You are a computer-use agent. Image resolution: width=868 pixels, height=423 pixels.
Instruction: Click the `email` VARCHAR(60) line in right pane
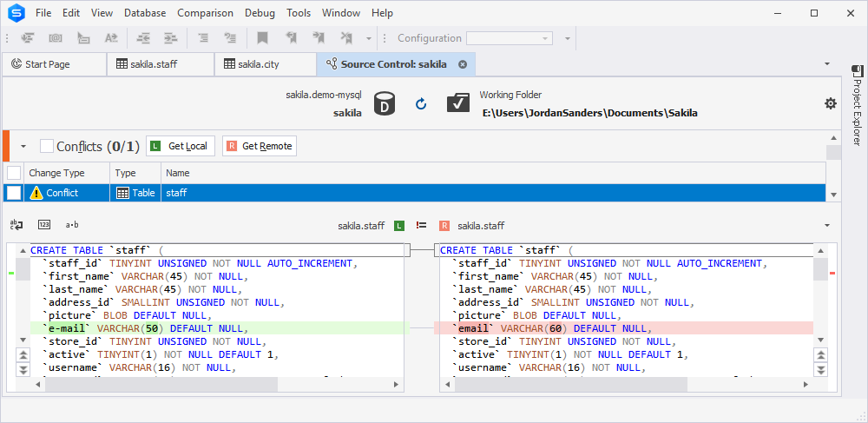[624, 328]
